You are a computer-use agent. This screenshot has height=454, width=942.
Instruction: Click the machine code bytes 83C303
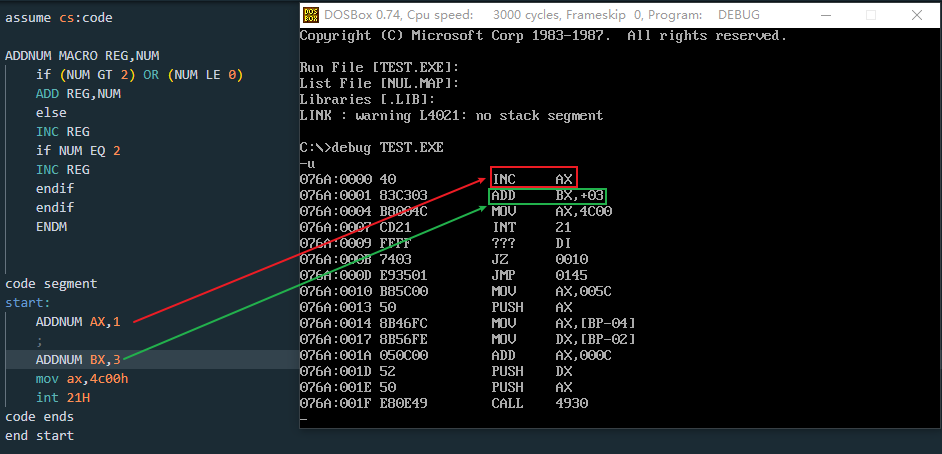[404, 196]
